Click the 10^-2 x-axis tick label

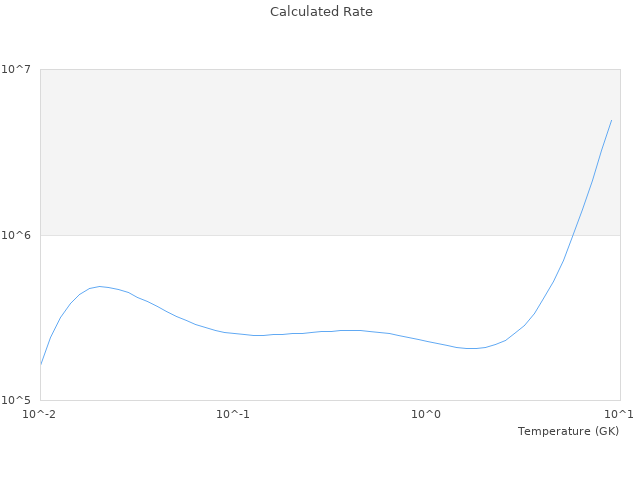click(40, 414)
